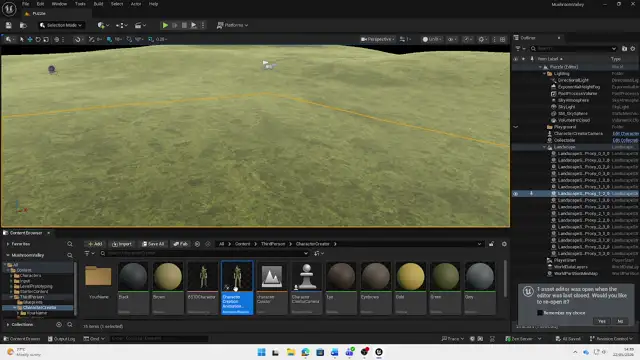Expand the Favorites section

tap(8, 244)
